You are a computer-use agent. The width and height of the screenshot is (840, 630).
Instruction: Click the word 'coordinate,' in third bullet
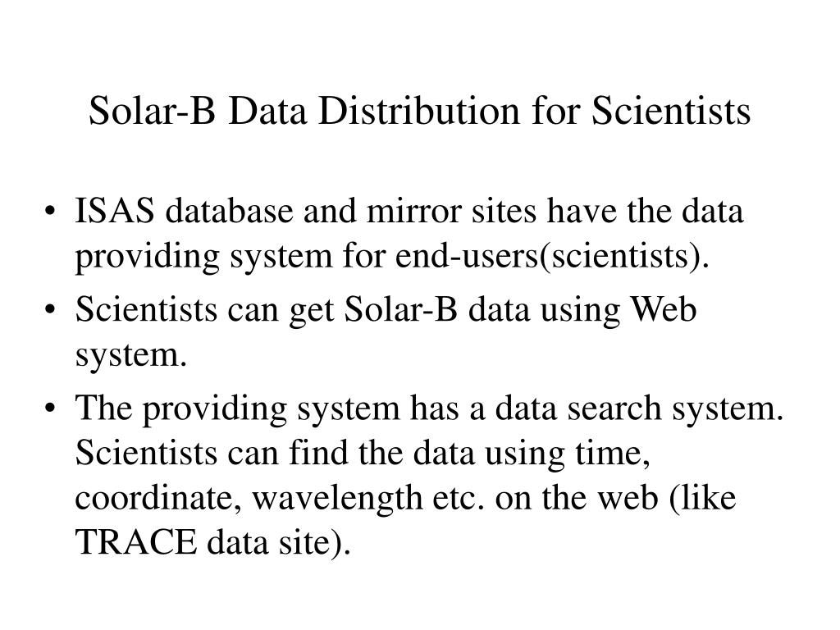pos(158,498)
